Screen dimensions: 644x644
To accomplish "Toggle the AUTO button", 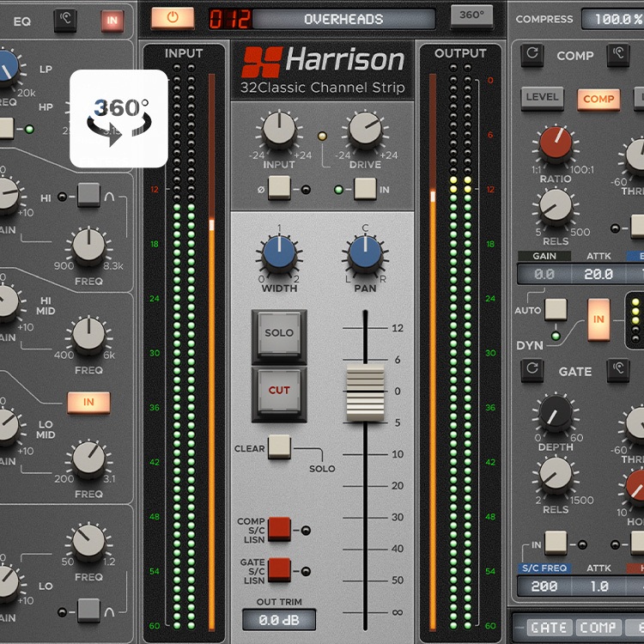I will (556, 309).
